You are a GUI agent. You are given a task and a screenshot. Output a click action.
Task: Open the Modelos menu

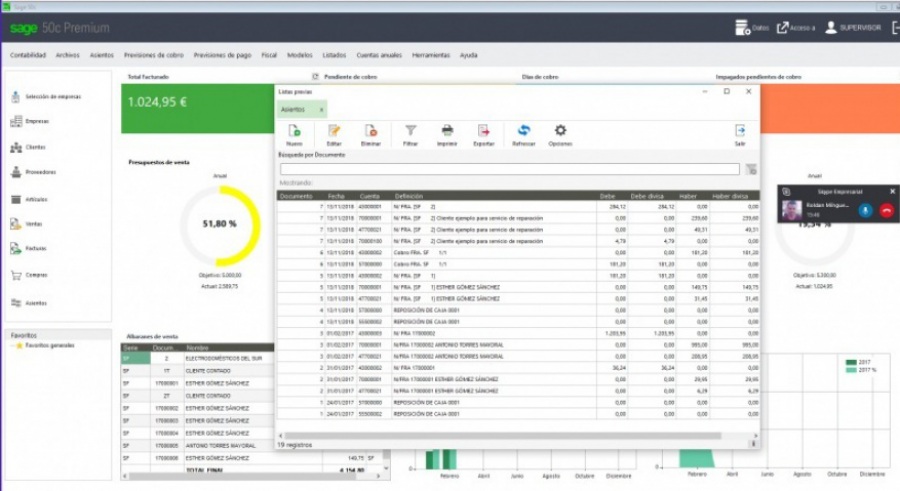(x=300, y=55)
